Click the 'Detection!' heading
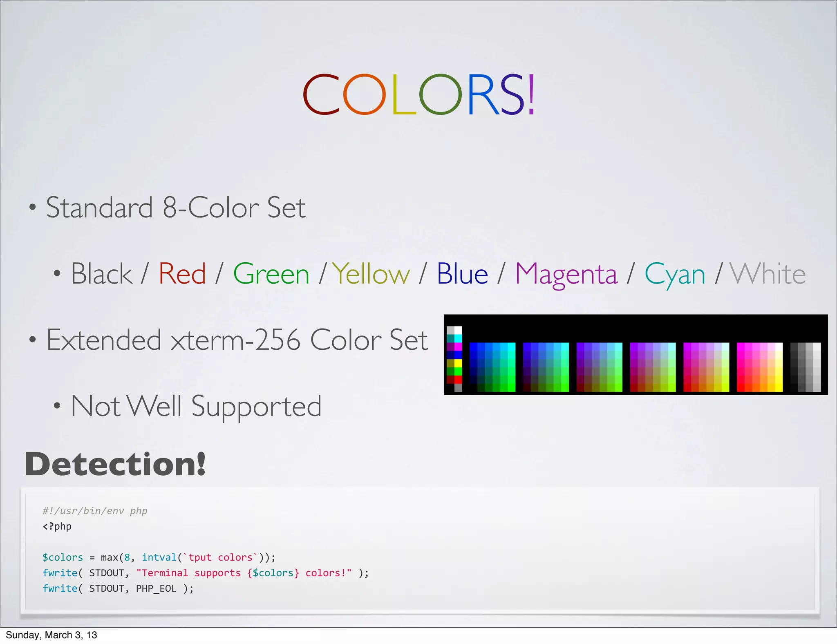This screenshot has width=837, height=644. (x=115, y=464)
